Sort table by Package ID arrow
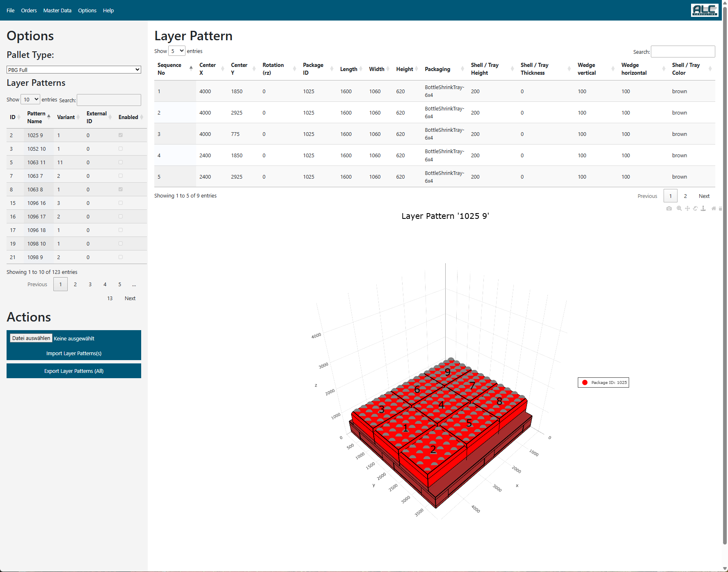728x572 pixels. 332,69
